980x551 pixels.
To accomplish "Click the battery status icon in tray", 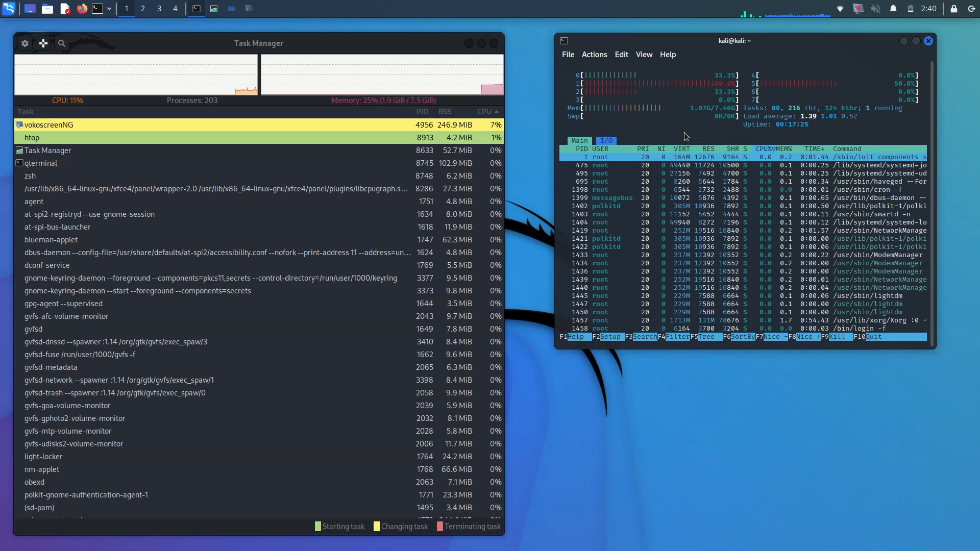I will (911, 9).
